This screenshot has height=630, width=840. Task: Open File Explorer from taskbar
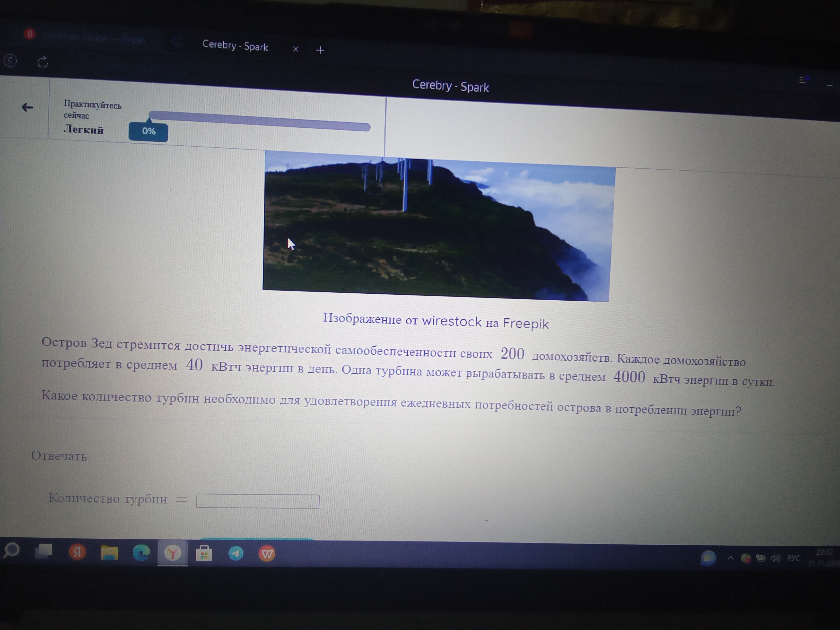point(109,553)
